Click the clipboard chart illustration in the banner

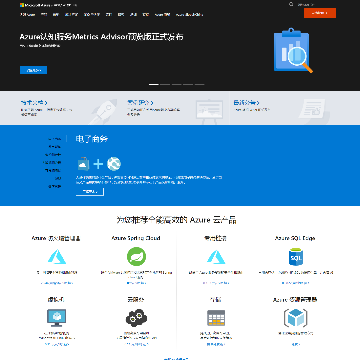coord(293,51)
